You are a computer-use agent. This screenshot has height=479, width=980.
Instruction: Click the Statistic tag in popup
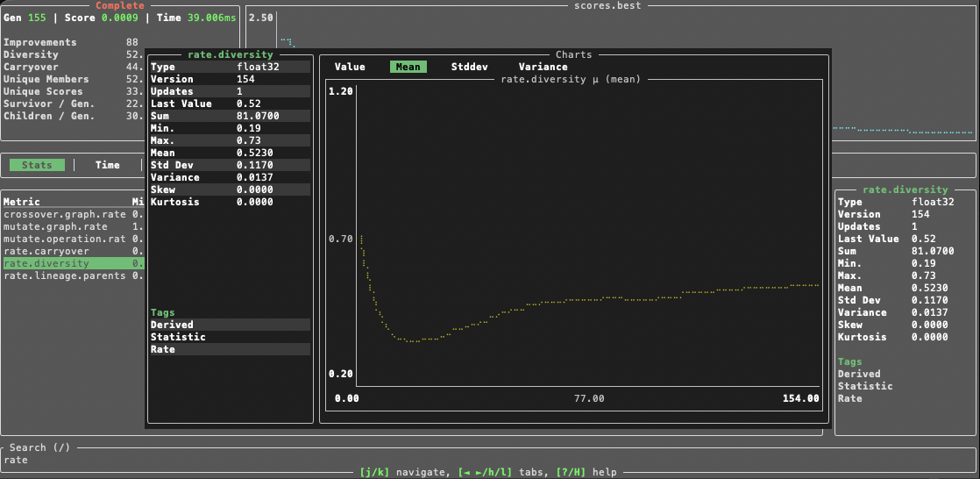tap(230, 337)
